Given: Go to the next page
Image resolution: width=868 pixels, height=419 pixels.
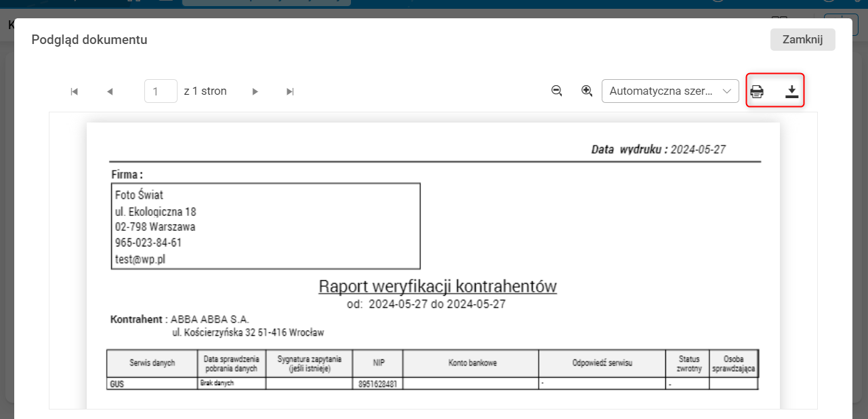Looking at the screenshot, I should click(255, 91).
